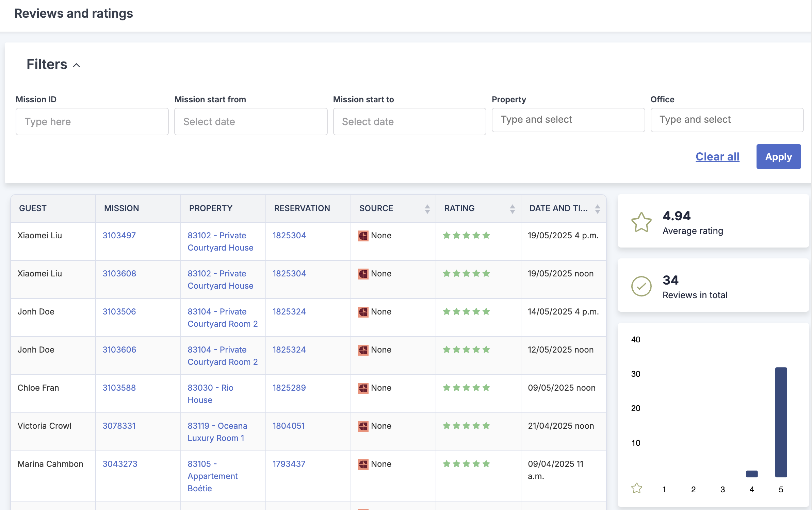Open reservation 1825324 in mission 3103606 row
812x510 pixels.
(x=289, y=350)
